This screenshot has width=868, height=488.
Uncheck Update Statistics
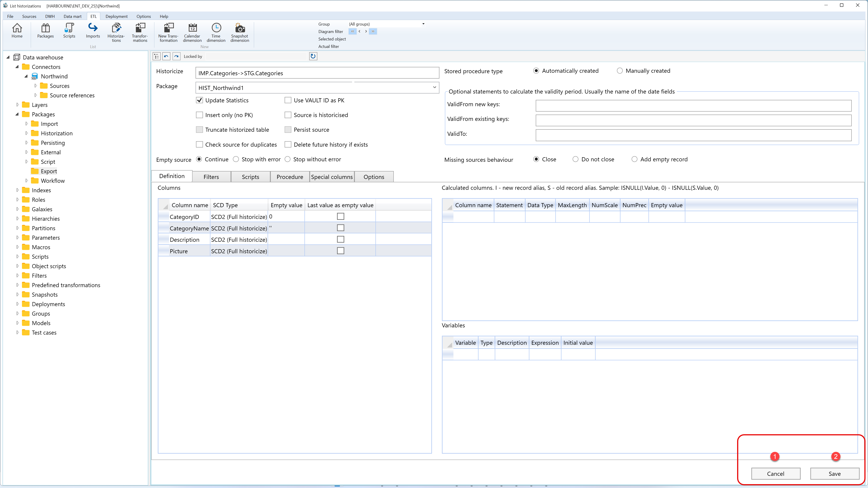199,100
